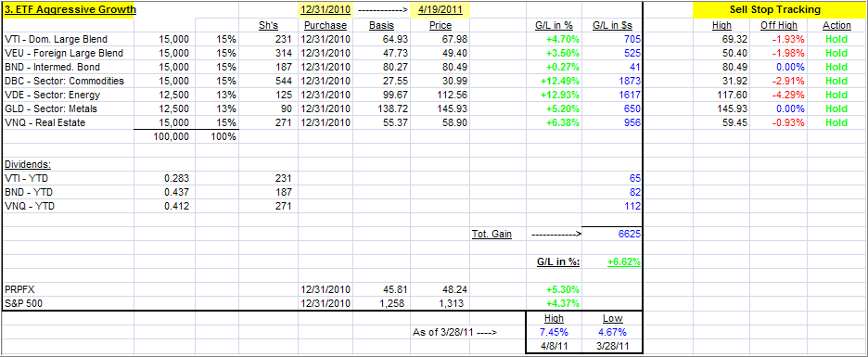Click the Hold action for VDE row

pos(836,95)
